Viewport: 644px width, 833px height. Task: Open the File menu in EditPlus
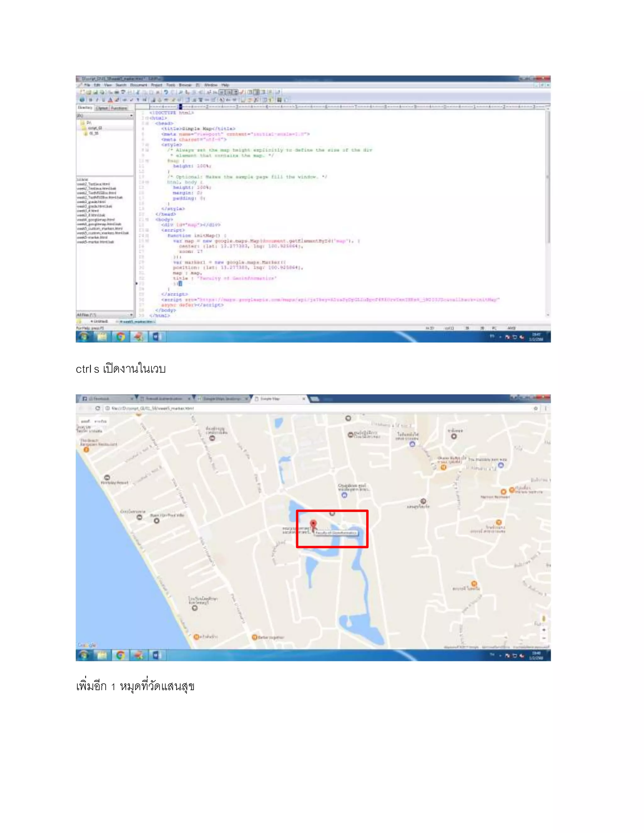click(87, 85)
